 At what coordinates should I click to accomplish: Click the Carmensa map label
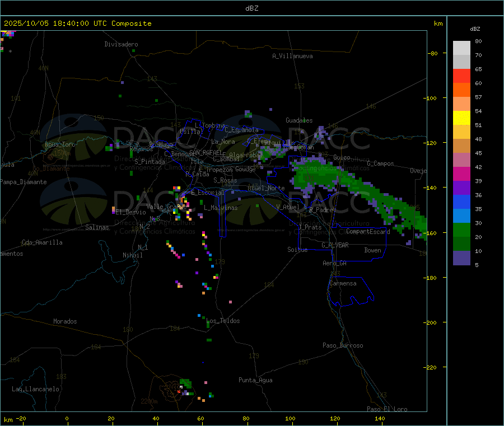(343, 283)
